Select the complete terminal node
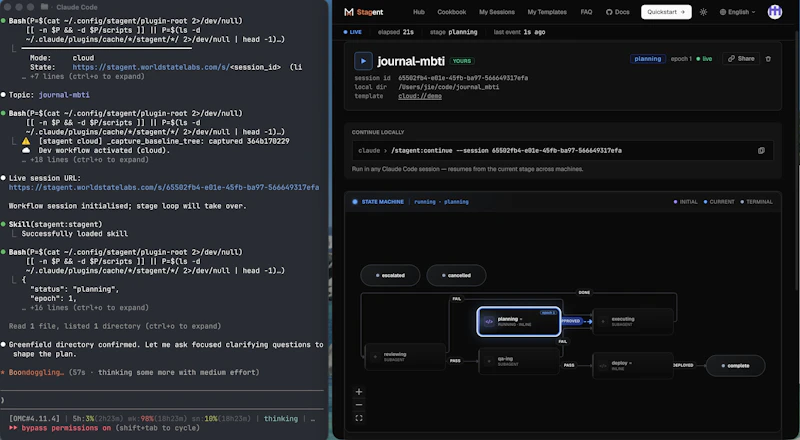 [735, 365]
